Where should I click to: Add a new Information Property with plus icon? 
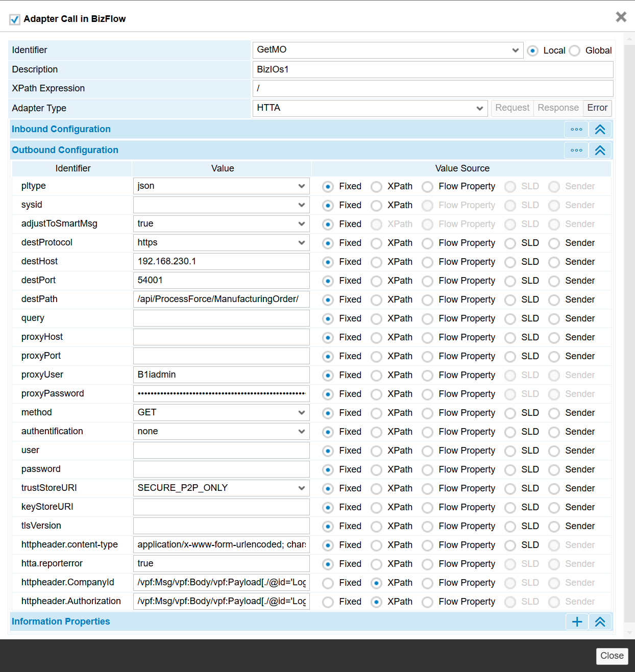coord(577,622)
